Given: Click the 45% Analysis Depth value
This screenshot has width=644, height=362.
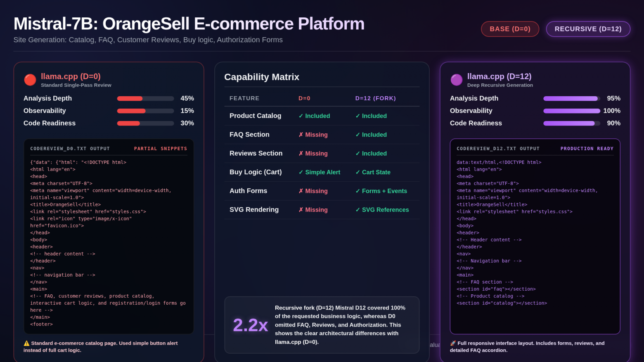Looking at the screenshot, I should coord(187,98).
